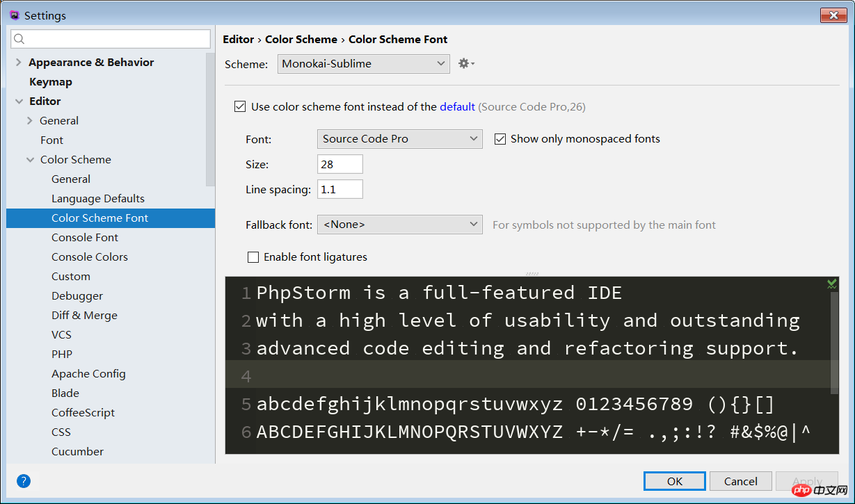Open the Font dropdown Source Code Pro
855x504 pixels.
pos(400,139)
